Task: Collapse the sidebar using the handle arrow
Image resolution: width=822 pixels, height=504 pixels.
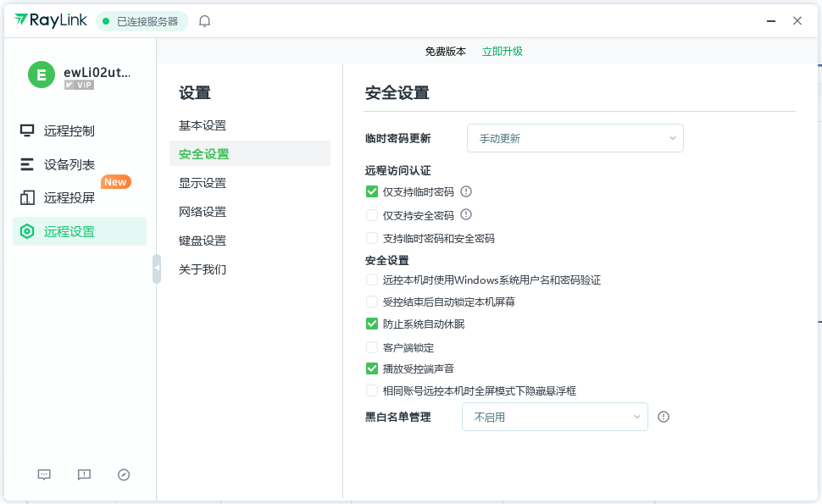Action: [x=157, y=268]
